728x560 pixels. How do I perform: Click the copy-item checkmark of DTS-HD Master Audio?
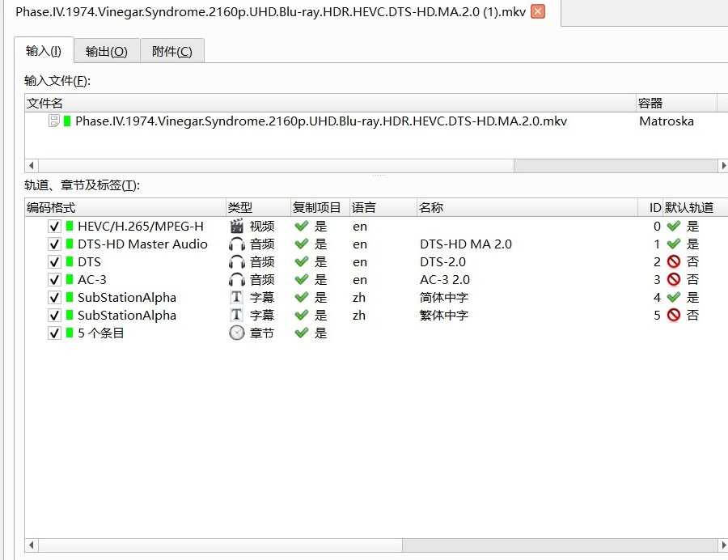click(x=302, y=244)
